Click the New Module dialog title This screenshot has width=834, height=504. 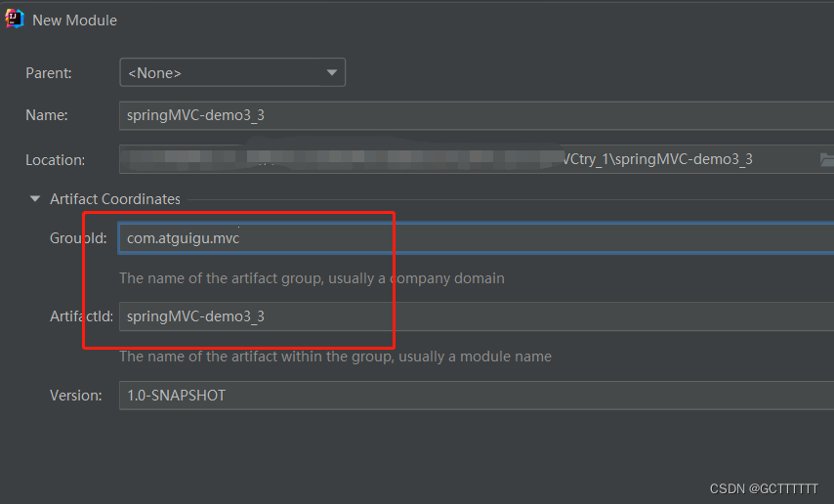click(x=74, y=20)
